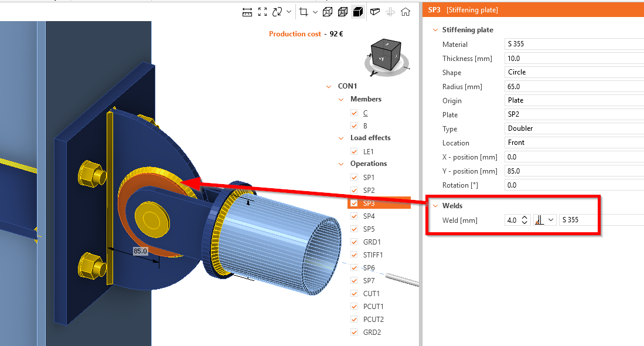This screenshot has width=644, height=346.
Task: Click the weld size stepper arrows
Action: pos(525,220)
